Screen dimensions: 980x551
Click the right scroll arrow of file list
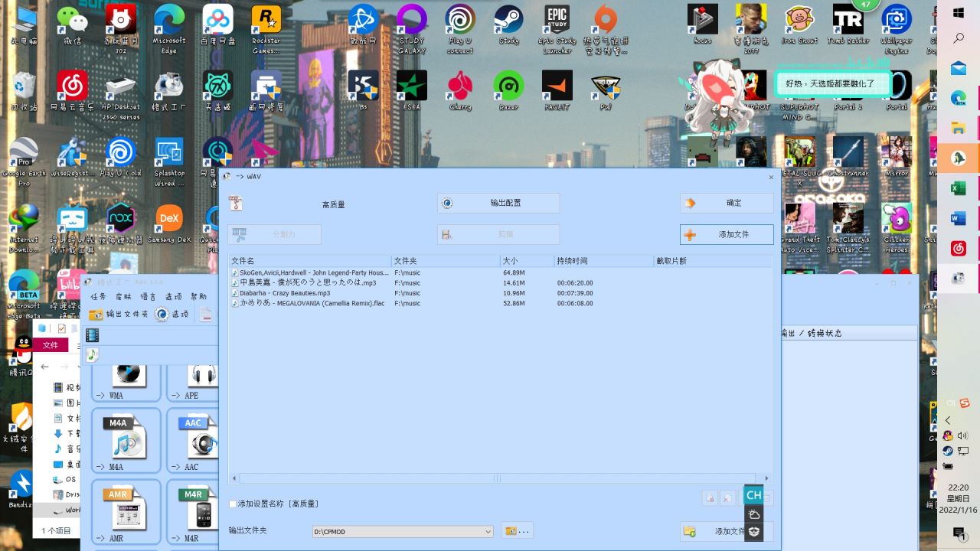tap(766, 478)
